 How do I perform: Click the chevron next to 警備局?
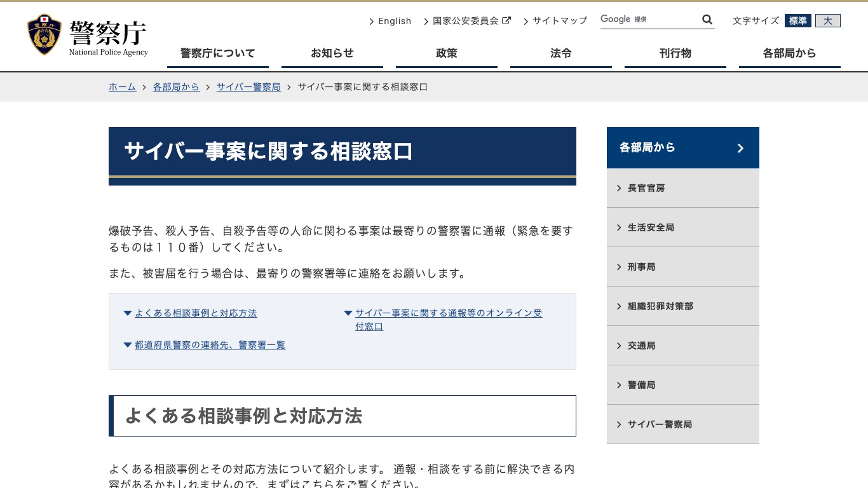(619, 385)
